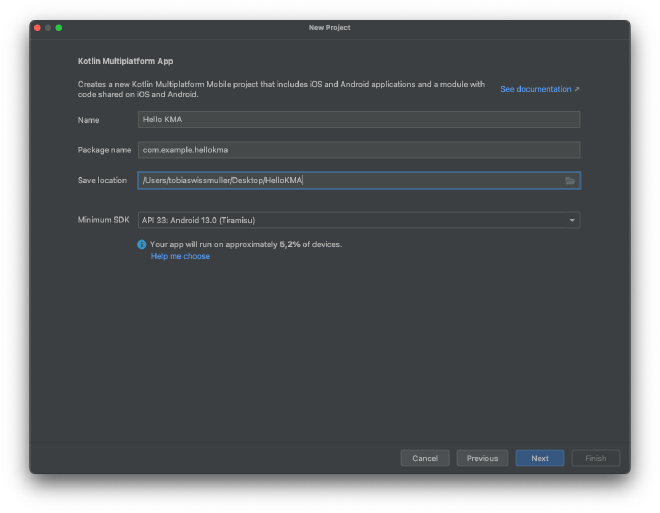This screenshot has width=660, height=513.
Task: Go back with the Previous button
Action: pyautogui.click(x=482, y=458)
